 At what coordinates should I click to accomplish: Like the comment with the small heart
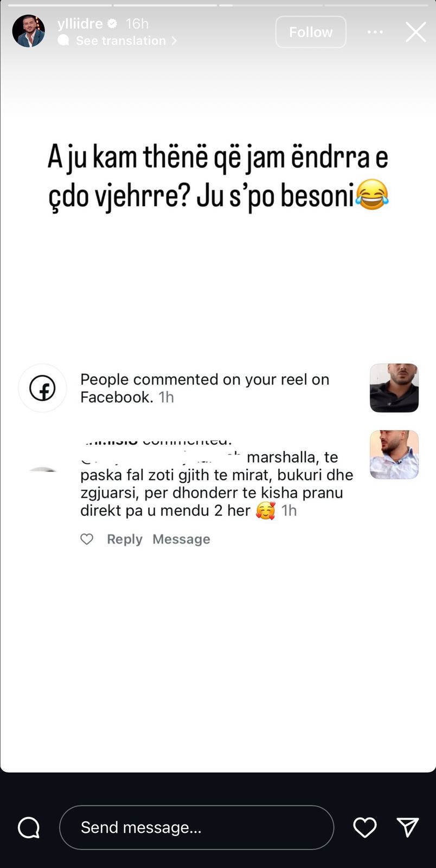coord(87,539)
